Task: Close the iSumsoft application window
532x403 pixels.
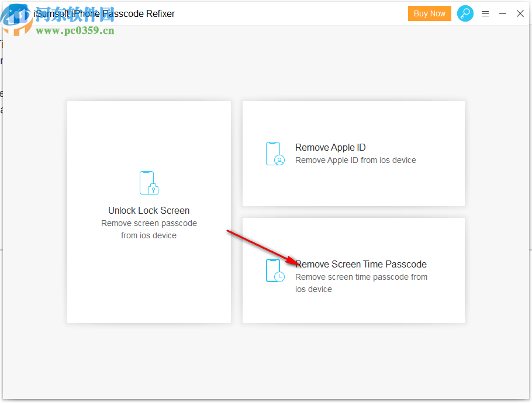Action: pyautogui.click(x=520, y=13)
